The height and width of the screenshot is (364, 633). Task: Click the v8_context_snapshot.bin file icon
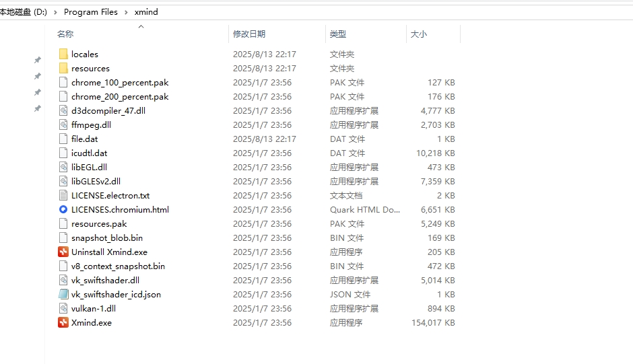(x=63, y=266)
